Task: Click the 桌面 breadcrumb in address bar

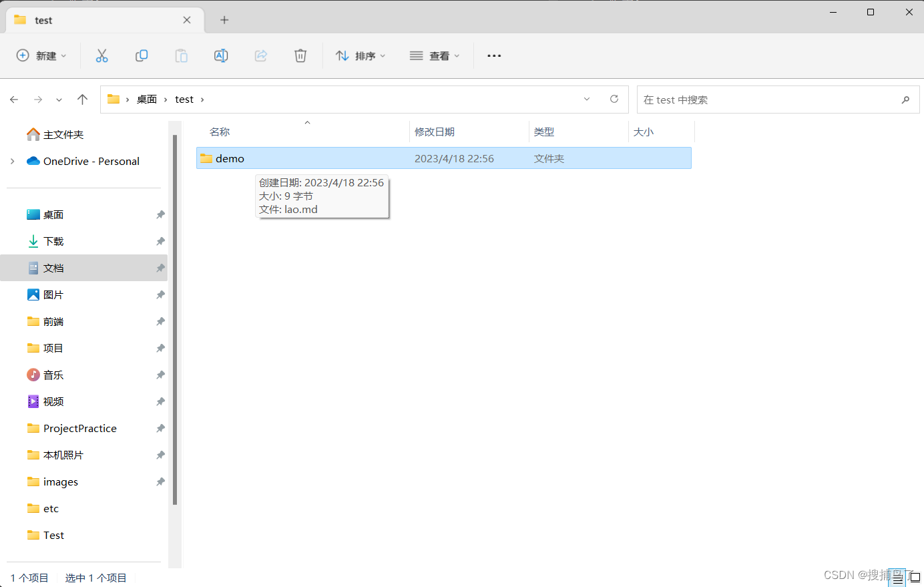Action: (x=147, y=100)
